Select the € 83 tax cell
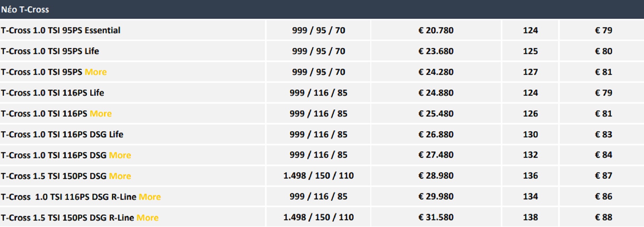This screenshot has width=644, height=227. [603, 134]
